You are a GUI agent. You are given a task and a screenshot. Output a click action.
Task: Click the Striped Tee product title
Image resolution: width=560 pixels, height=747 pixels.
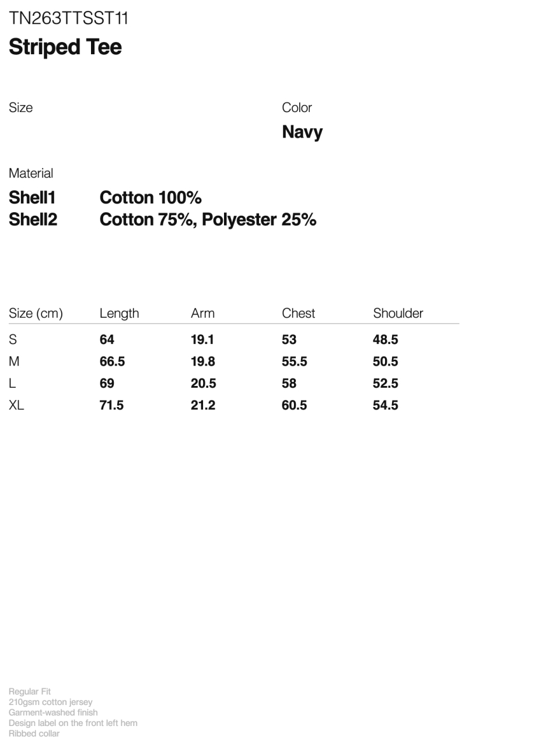(65, 47)
